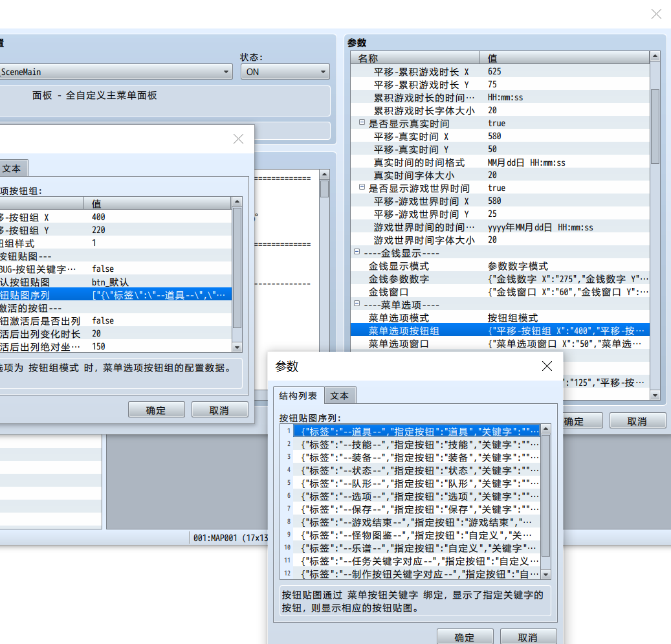This screenshot has width=671, height=644.
Task: Select row 6 --选项-- button entry
Action: [x=416, y=496]
